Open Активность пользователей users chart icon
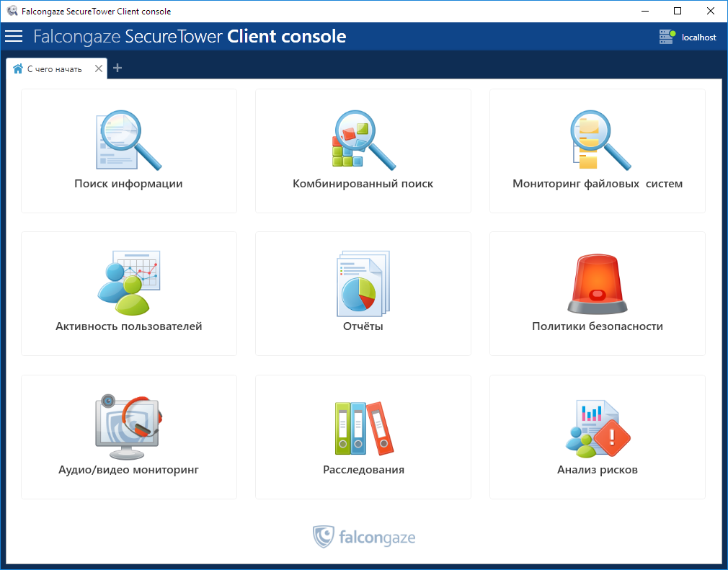 [128, 282]
